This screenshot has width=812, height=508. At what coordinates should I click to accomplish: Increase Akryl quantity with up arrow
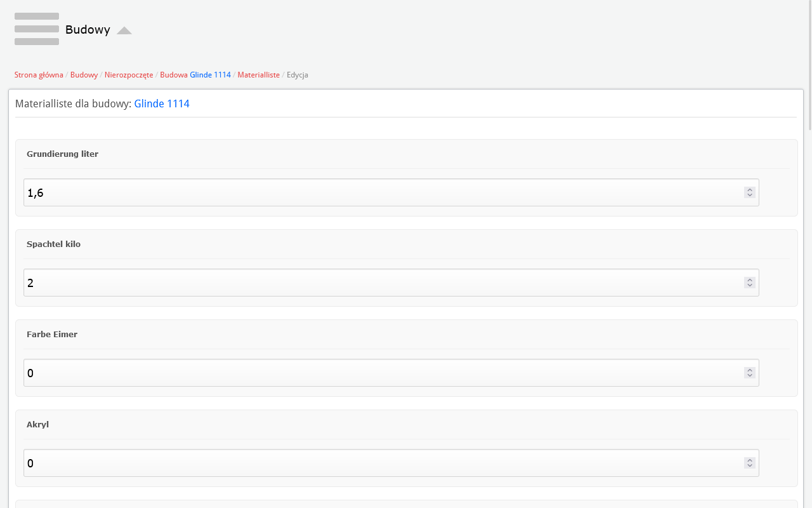click(750, 460)
